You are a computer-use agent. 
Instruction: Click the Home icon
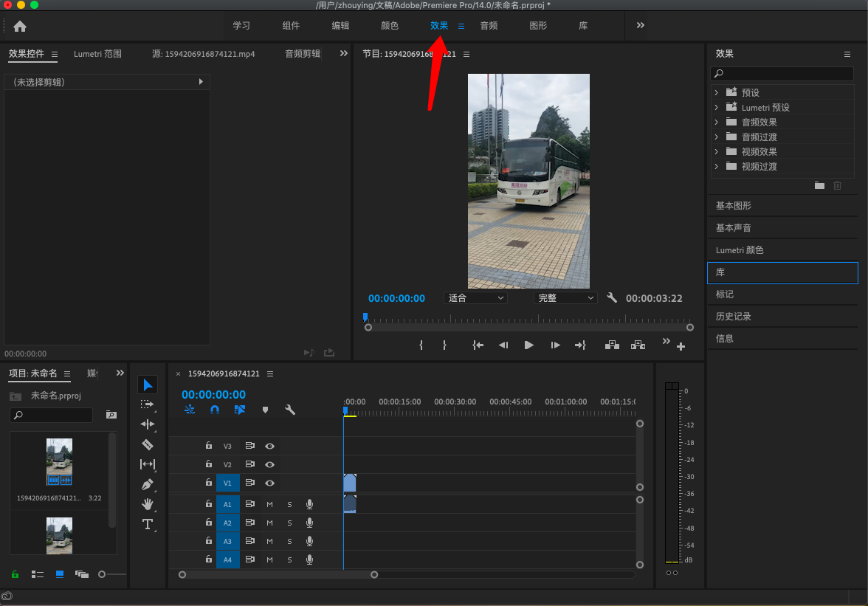[20, 26]
